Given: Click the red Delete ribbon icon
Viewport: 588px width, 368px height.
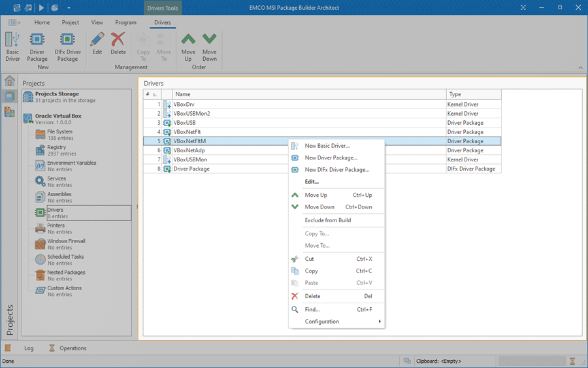Looking at the screenshot, I should [118, 39].
